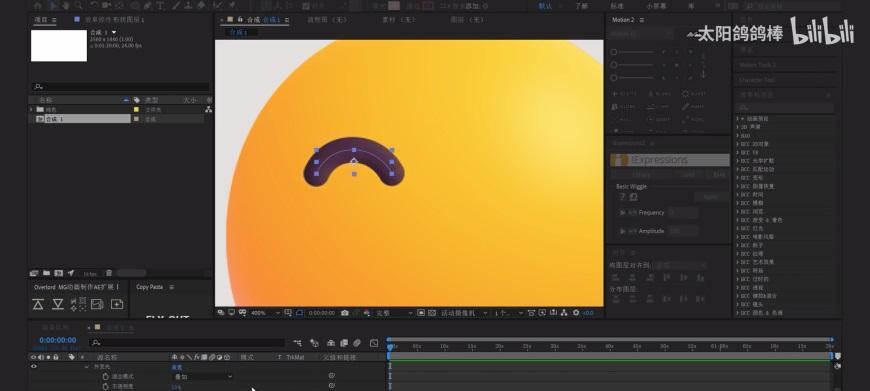Click composition mini-flowchart icon in timeline
The height and width of the screenshot is (391, 870).
coord(298,343)
